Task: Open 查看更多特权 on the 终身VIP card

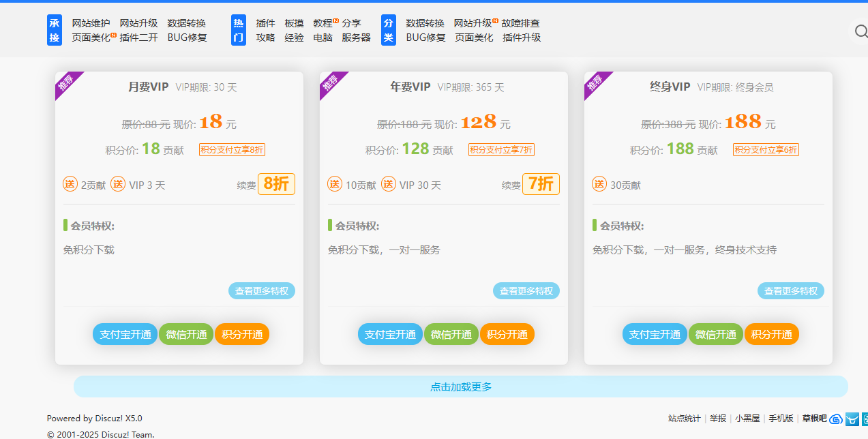Action: pyautogui.click(x=790, y=291)
